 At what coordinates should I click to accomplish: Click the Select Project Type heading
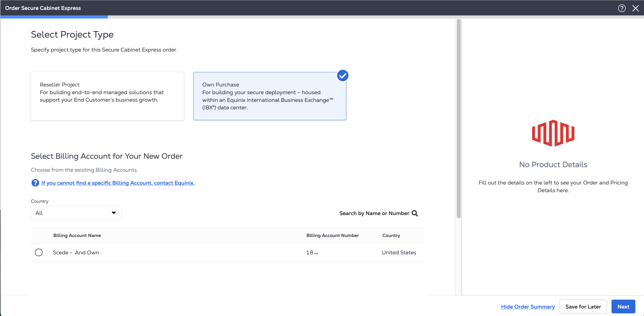(x=72, y=34)
